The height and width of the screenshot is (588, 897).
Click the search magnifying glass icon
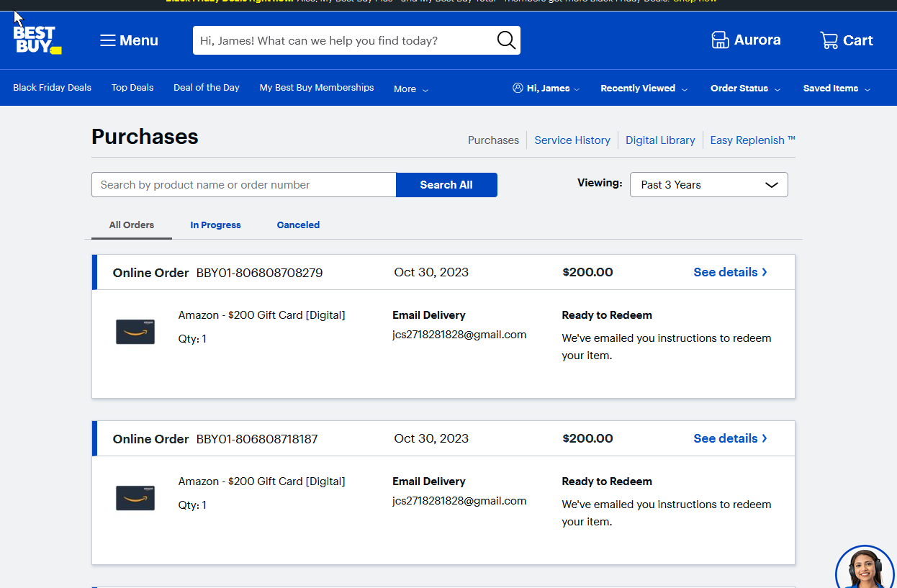506,40
